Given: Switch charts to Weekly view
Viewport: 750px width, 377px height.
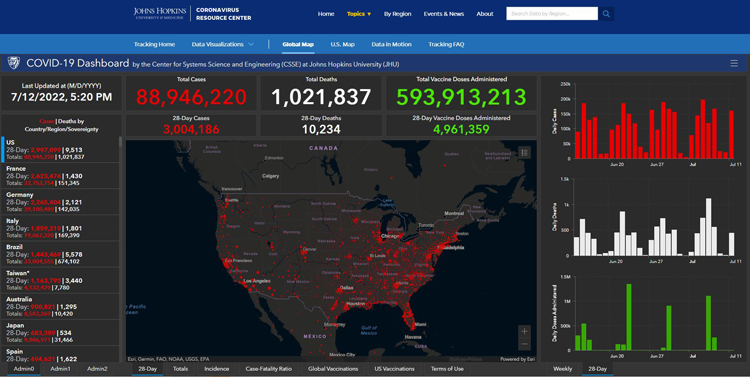Looking at the screenshot, I should (x=562, y=369).
